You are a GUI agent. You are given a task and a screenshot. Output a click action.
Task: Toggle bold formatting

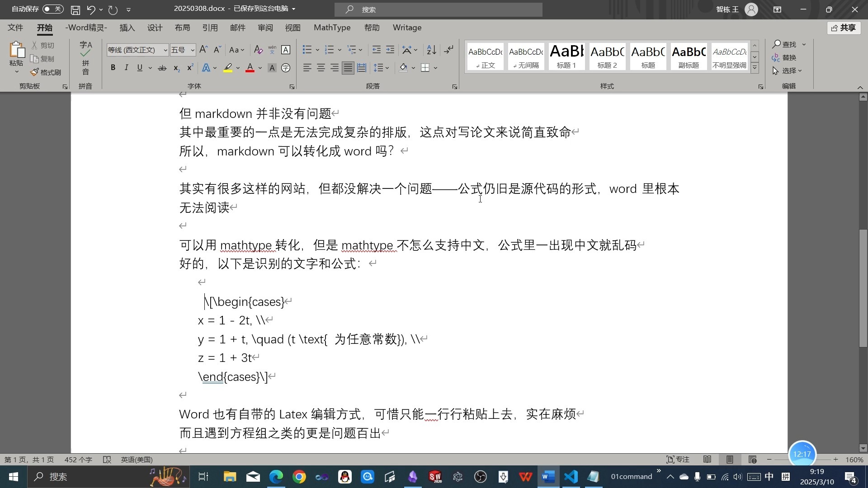tap(113, 68)
